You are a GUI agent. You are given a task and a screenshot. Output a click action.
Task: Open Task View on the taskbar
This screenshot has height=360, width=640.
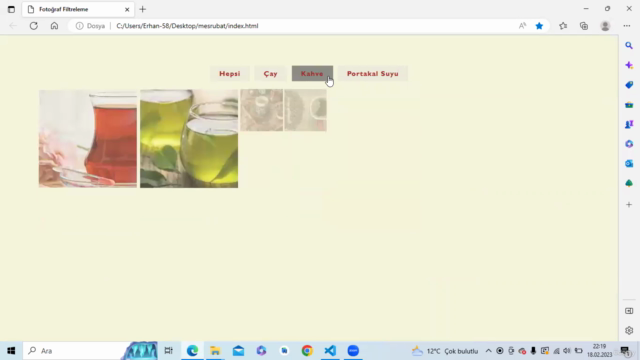click(169, 351)
